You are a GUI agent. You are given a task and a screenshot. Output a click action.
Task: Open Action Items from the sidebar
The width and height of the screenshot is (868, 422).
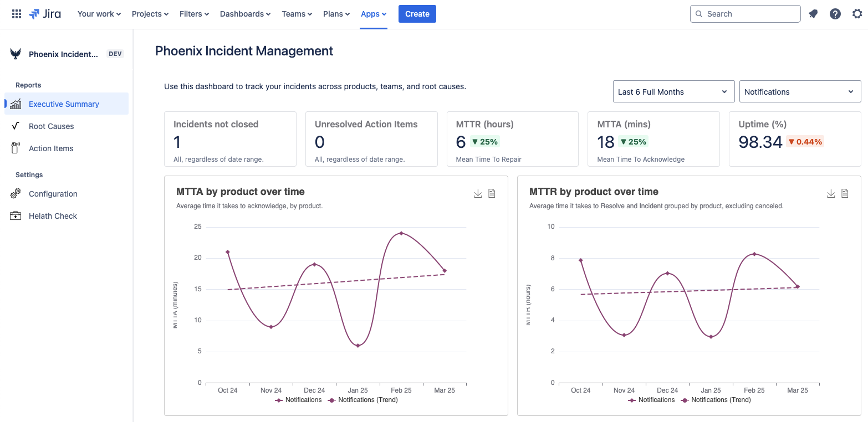click(50, 148)
